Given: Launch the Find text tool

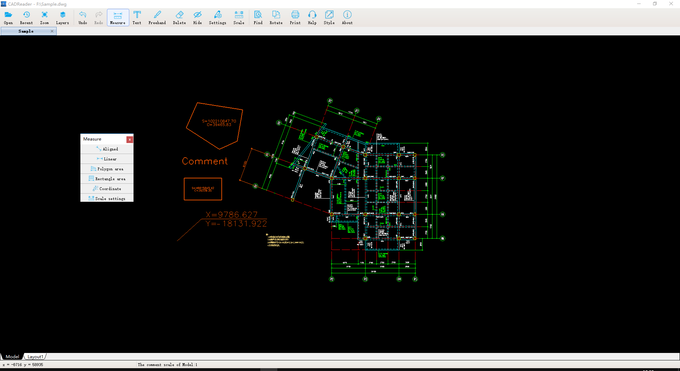Looking at the screenshot, I should coord(258,18).
